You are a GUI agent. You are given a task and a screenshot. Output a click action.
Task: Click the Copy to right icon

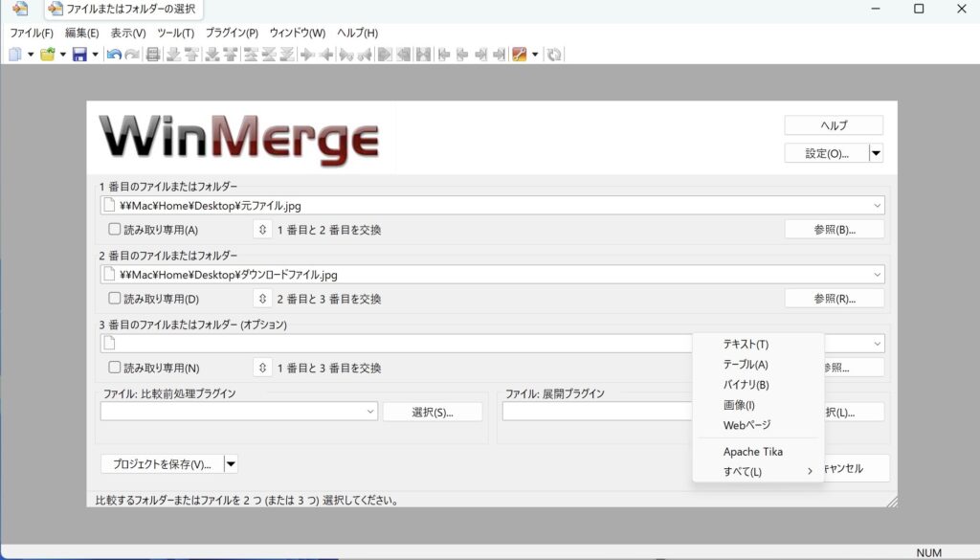click(x=307, y=55)
